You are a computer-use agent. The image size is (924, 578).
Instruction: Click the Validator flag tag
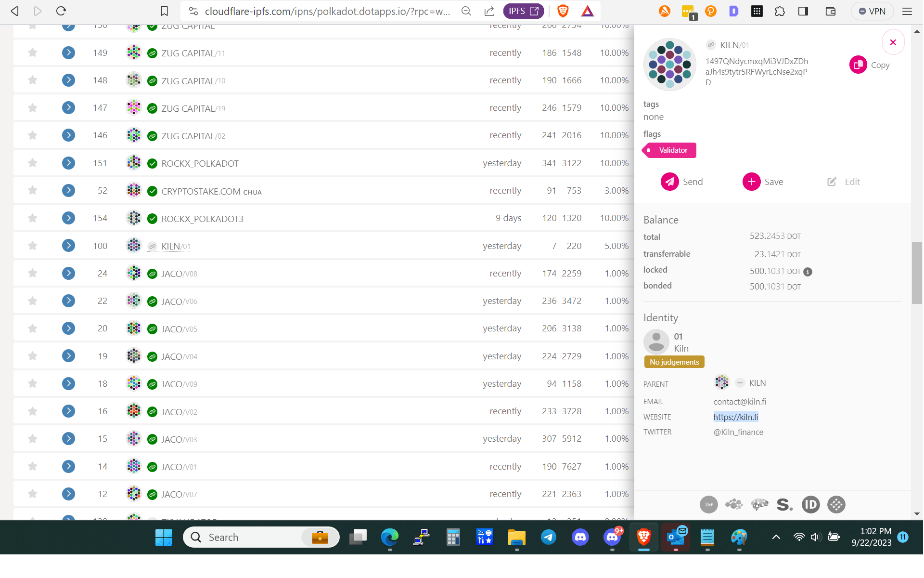point(669,150)
